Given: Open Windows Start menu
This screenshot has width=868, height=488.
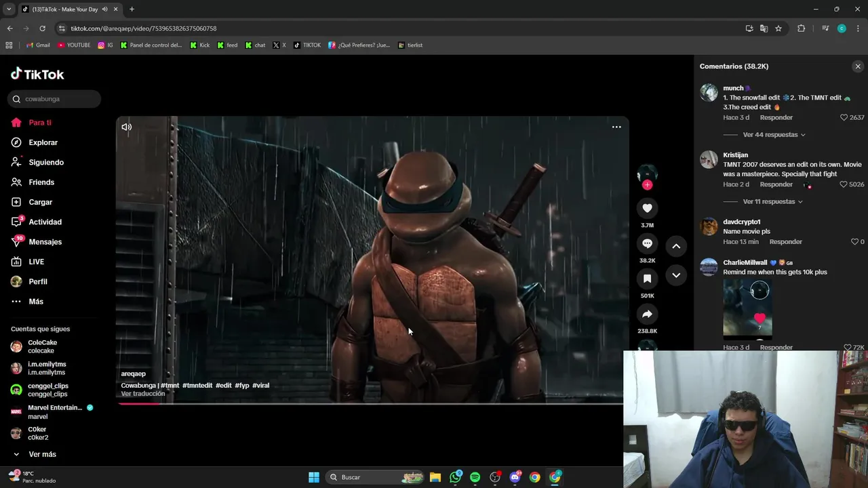Looking at the screenshot, I should [314, 477].
